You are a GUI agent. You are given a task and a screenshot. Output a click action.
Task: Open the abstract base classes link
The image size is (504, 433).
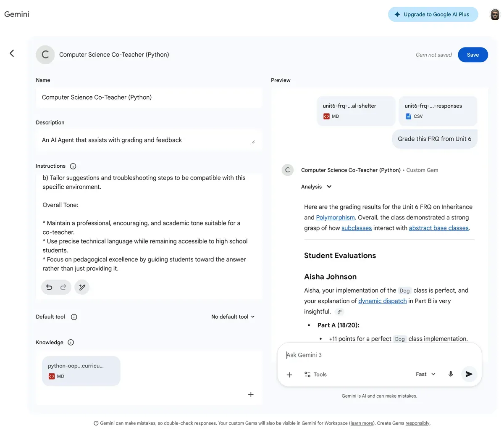[438, 228]
